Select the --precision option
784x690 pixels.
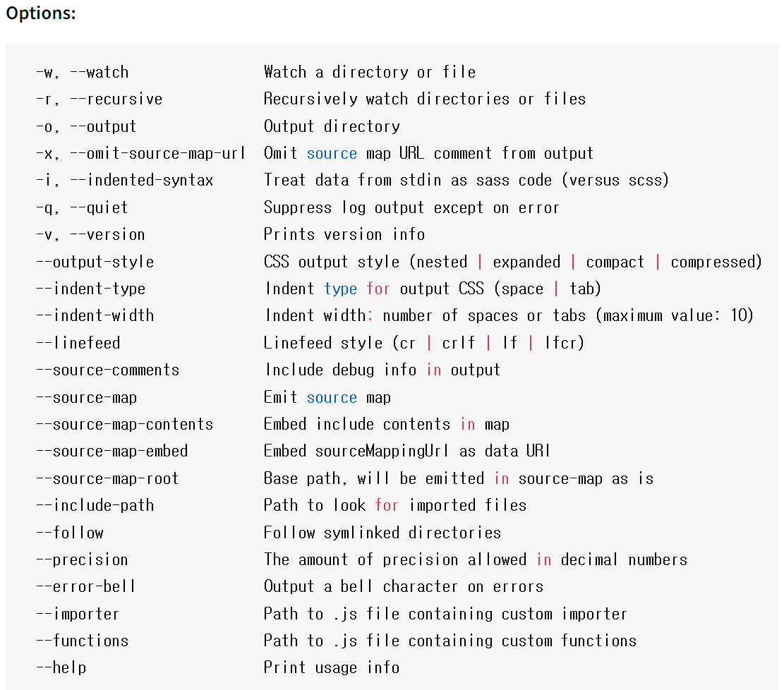tap(82, 559)
